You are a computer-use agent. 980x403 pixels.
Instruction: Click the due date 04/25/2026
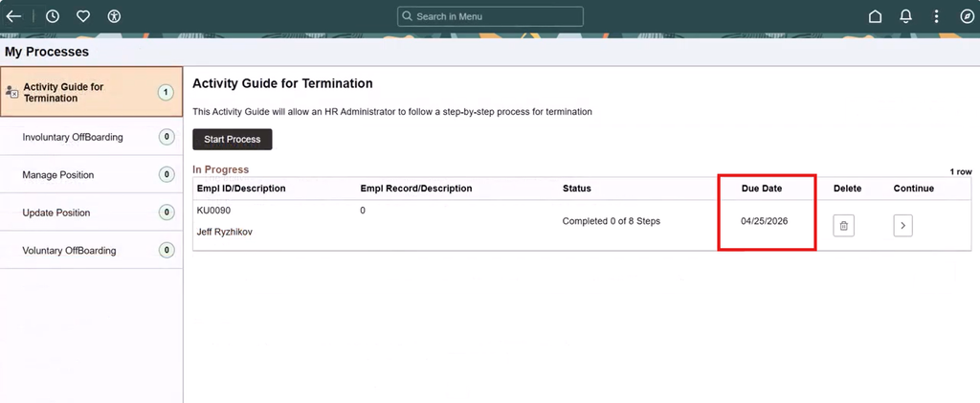[x=765, y=221]
